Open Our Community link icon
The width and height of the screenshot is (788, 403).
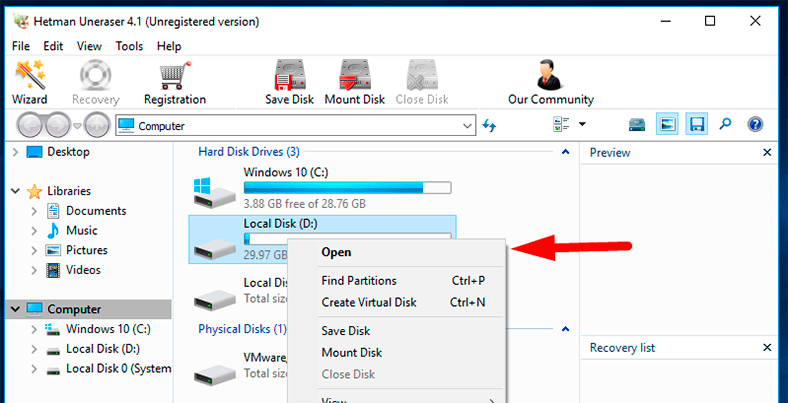(x=550, y=75)
